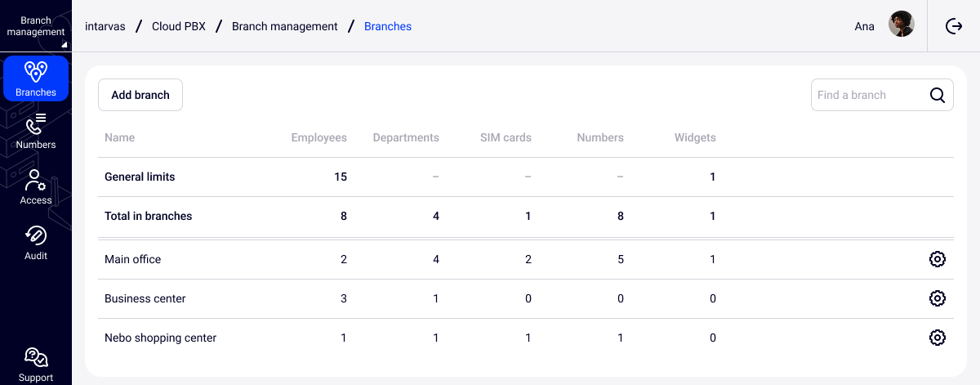Click the logout icon
The width and height of the screenshot is (980, 385).
click(954, 26)
